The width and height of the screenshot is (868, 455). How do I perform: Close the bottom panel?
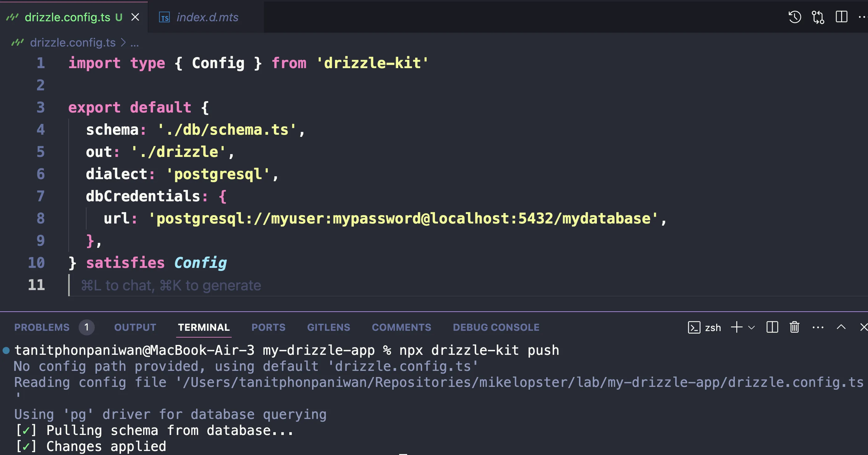[863, 327]
